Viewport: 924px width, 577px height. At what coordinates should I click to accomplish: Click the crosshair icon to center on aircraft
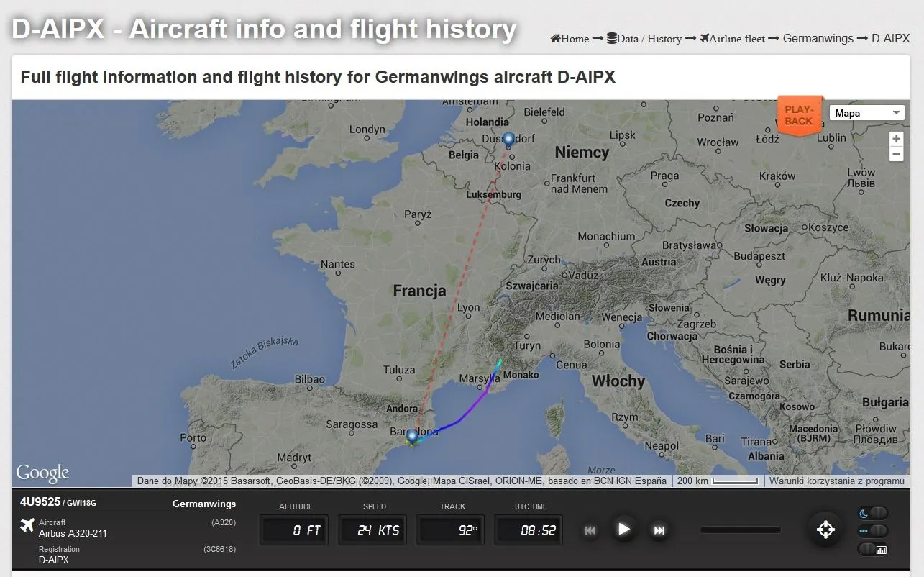click(825, 530)
